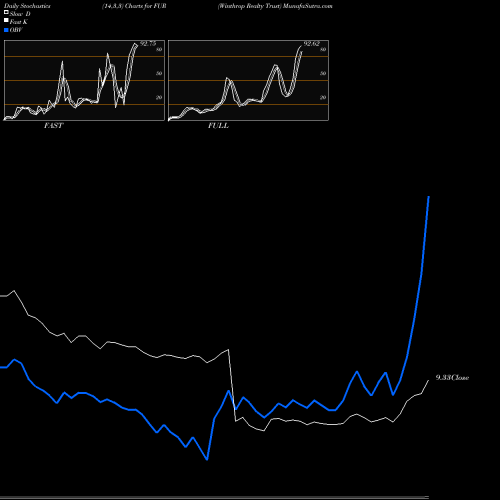Click the Slow D legend swatch
Image resolution: width=500 pixels, height=500 pixels.
tap(6, 13)
